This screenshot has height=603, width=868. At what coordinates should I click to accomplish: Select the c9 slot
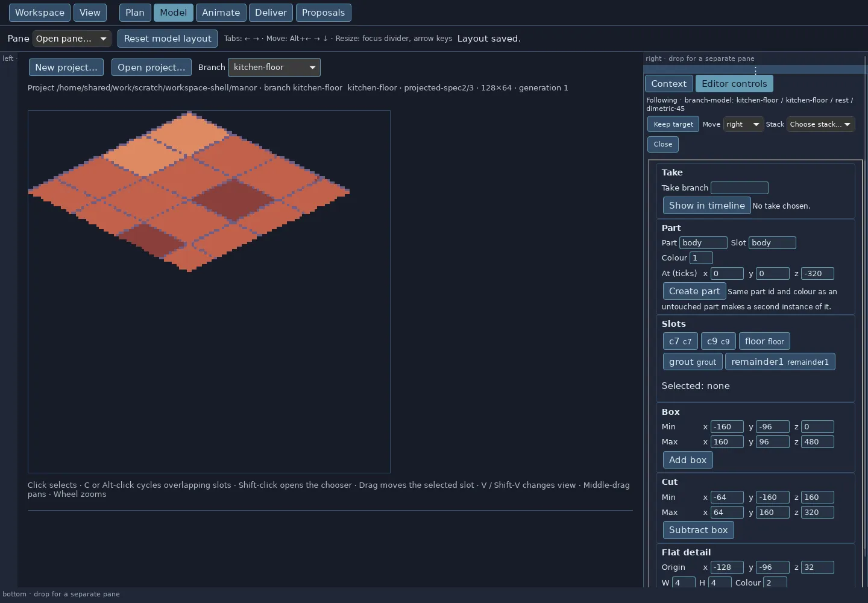(x=719, y=341)
